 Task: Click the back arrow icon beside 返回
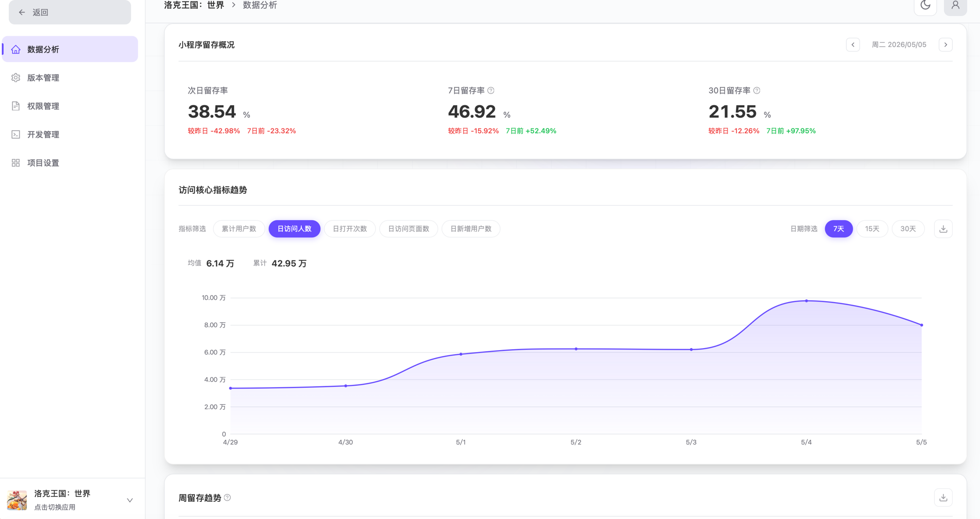pyautogui.click(x=22, y=12)
